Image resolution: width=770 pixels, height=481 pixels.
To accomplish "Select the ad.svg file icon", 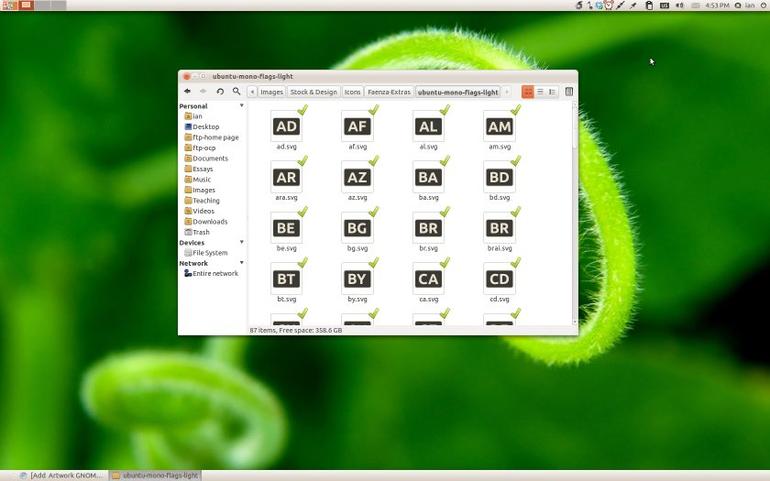I will pos(287,126).
